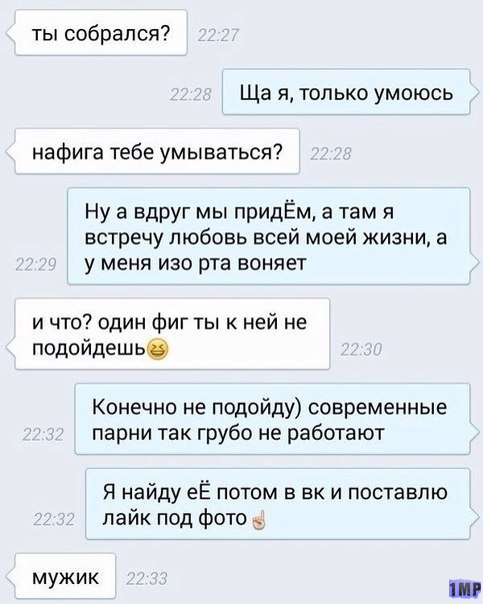Tap the 22:28 timestamp after 'умываться?'
This screenshot has height=604, width=483.
coord(330,155)
